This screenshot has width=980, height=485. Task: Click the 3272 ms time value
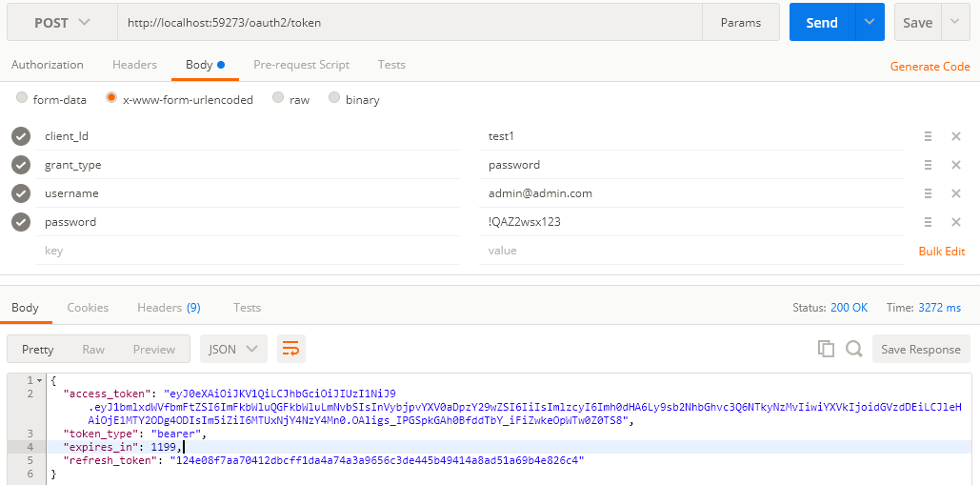939,308
